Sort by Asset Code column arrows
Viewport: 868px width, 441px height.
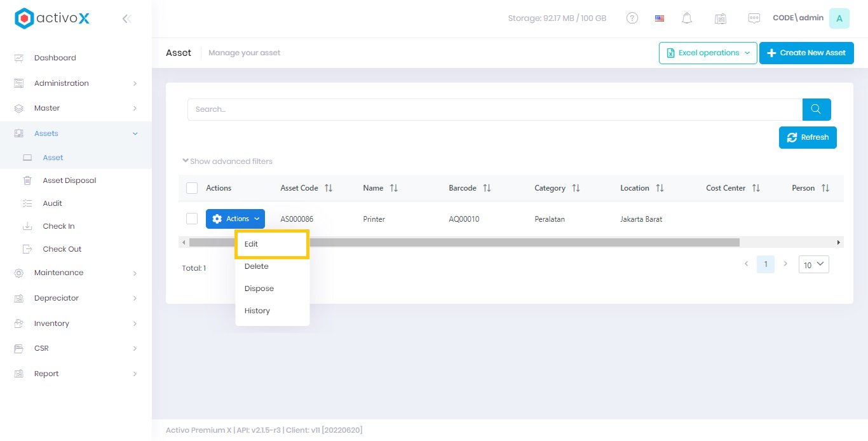point(329,188)
